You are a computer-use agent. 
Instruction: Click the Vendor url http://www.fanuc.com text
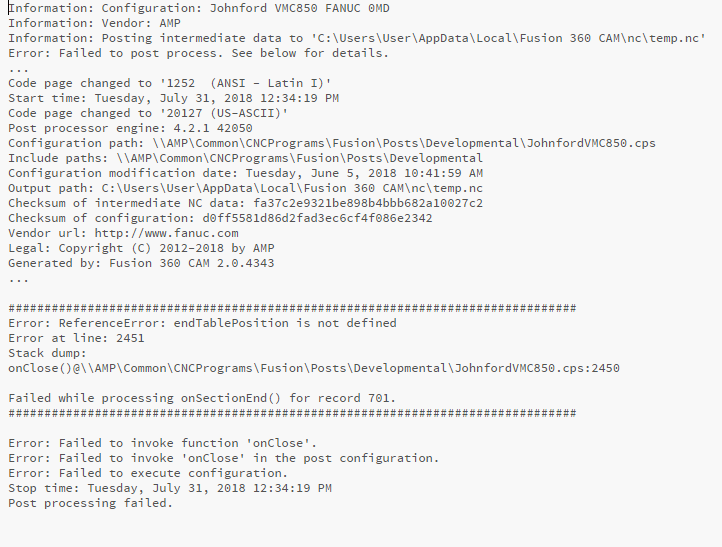123,233
